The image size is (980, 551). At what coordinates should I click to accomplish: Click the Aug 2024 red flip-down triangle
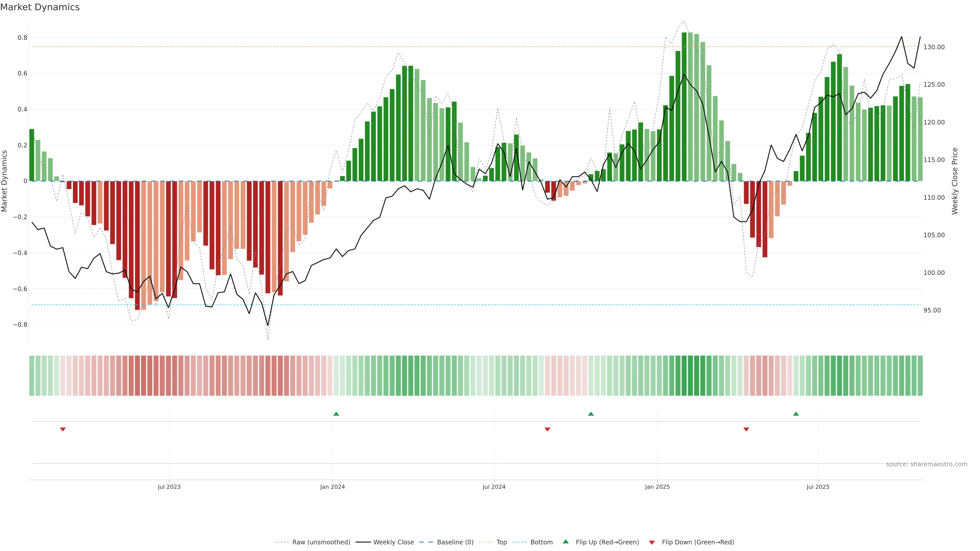(x=547, y=429)
